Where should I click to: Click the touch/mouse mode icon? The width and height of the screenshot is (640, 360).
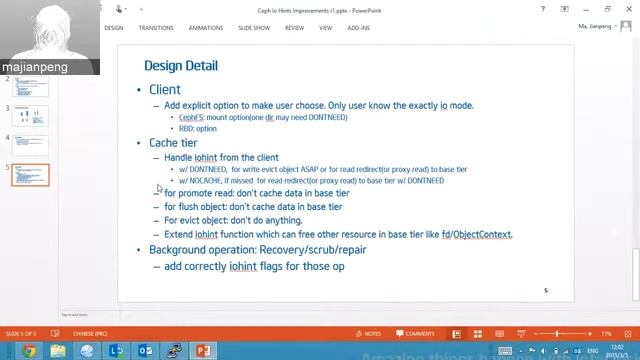[120, 9]
